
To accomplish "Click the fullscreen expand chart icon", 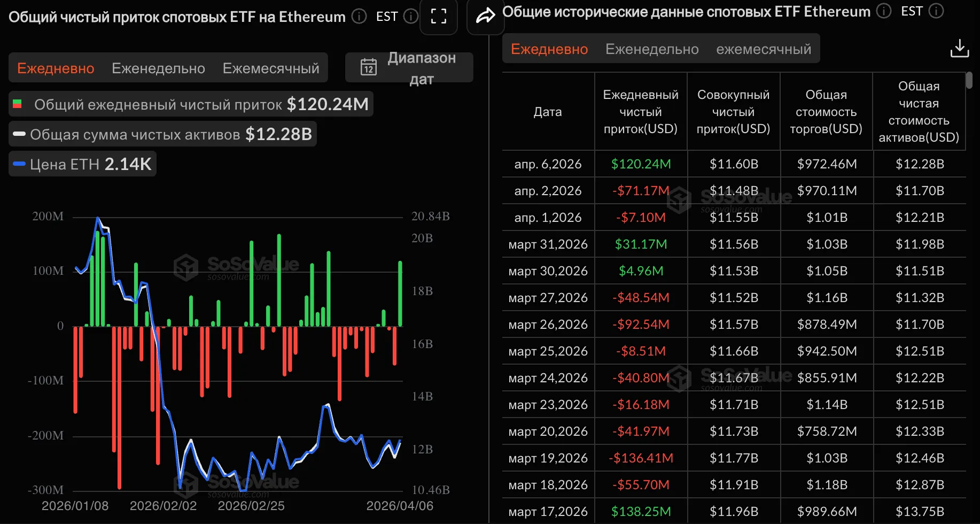I will click(x=439, y=17).
